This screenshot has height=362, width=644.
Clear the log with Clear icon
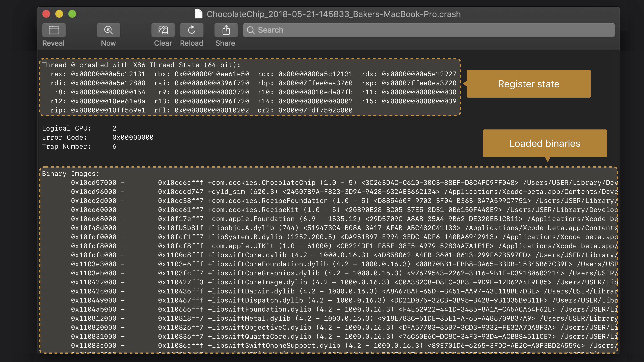pos(163,30)
